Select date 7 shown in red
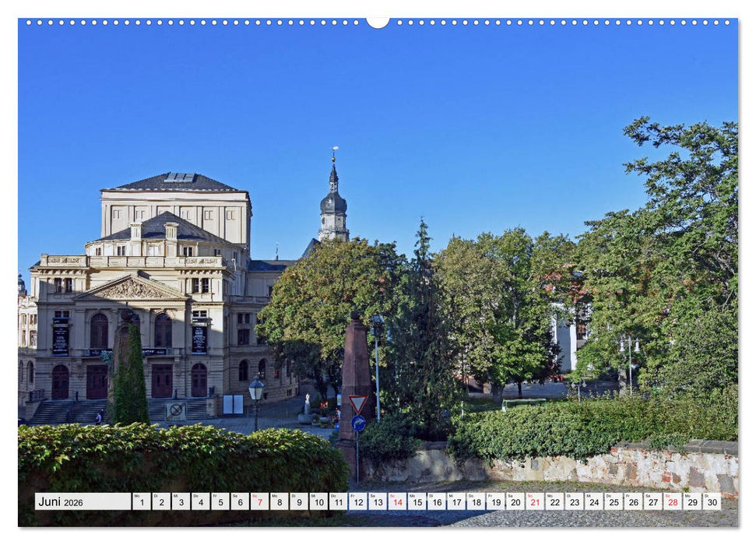 pyautogui.click(x=258, y=504)
